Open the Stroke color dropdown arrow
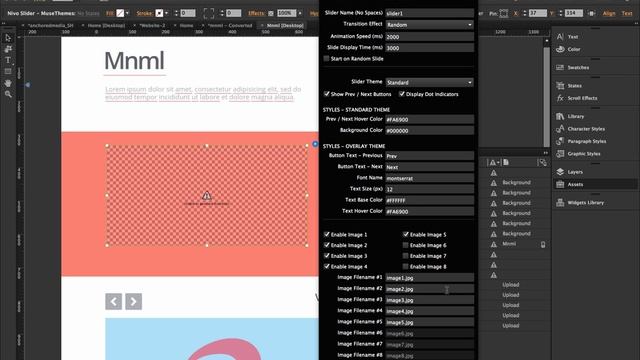The image size is (640, 360). [x=167, y=13]
